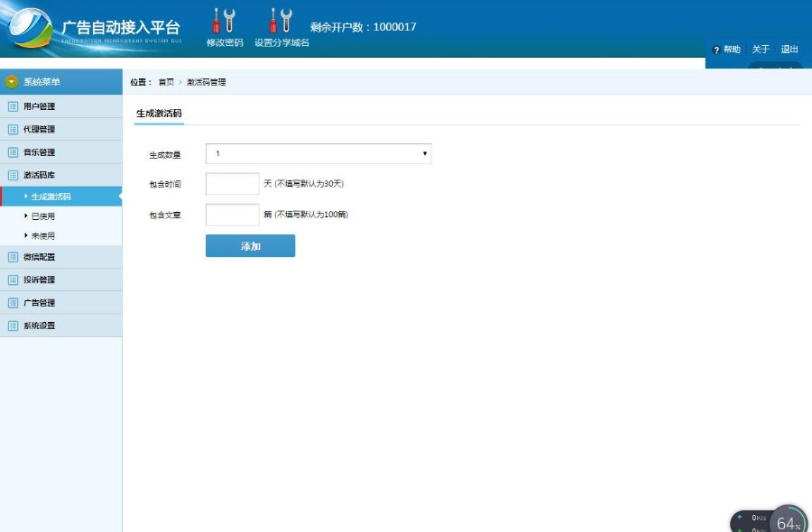Click the 修改密码 wrench icon
The width and height of the screenshot is (812, 532).
(223, 21)
